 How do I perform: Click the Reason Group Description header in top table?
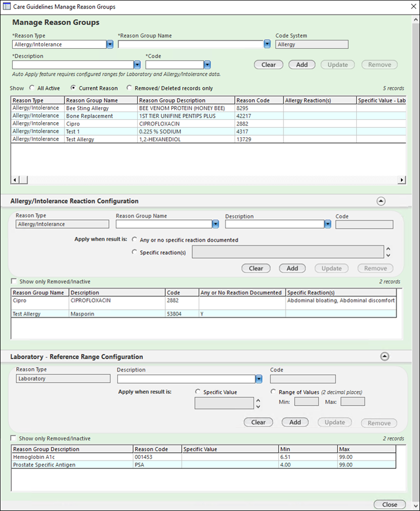[x=186, y=100]
